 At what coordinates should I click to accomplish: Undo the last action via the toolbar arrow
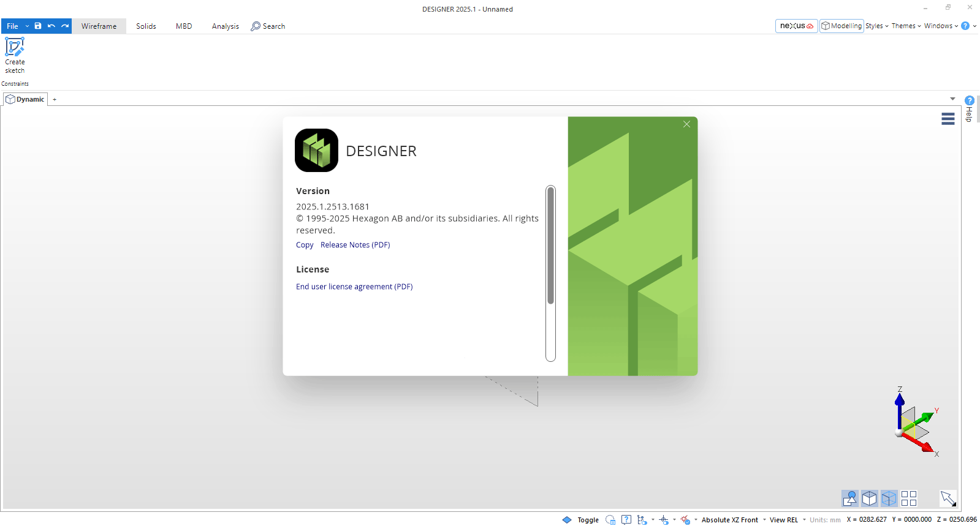click(51, 26)
